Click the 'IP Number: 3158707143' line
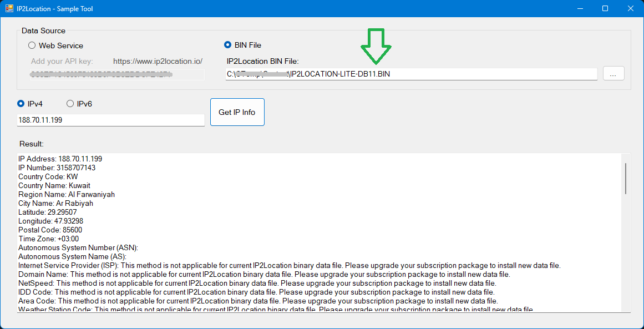 (x=57, y=168)
